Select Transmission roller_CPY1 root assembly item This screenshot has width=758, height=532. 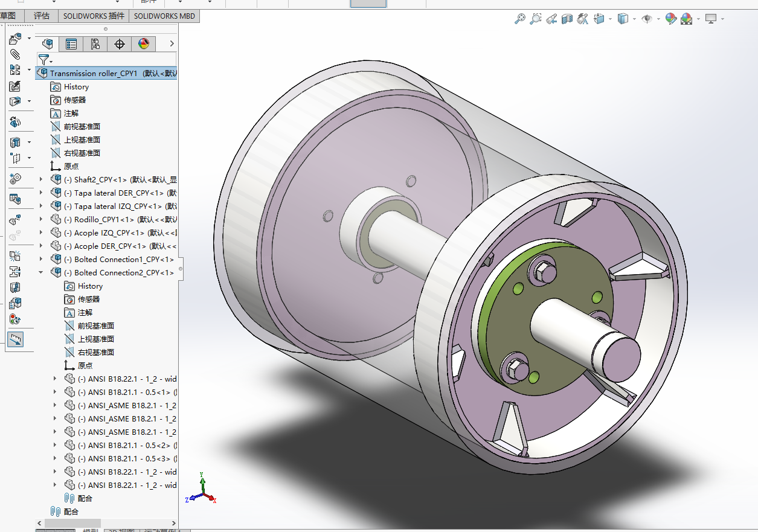106,73
